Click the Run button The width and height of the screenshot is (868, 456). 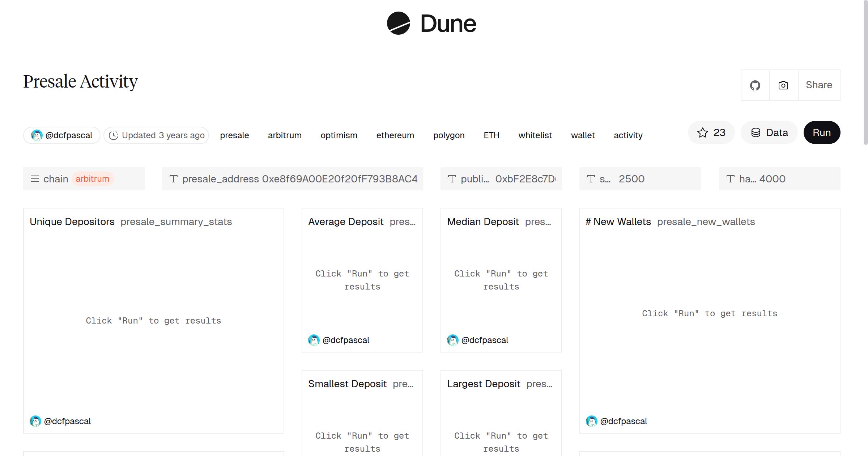click(x=822, y=132)
